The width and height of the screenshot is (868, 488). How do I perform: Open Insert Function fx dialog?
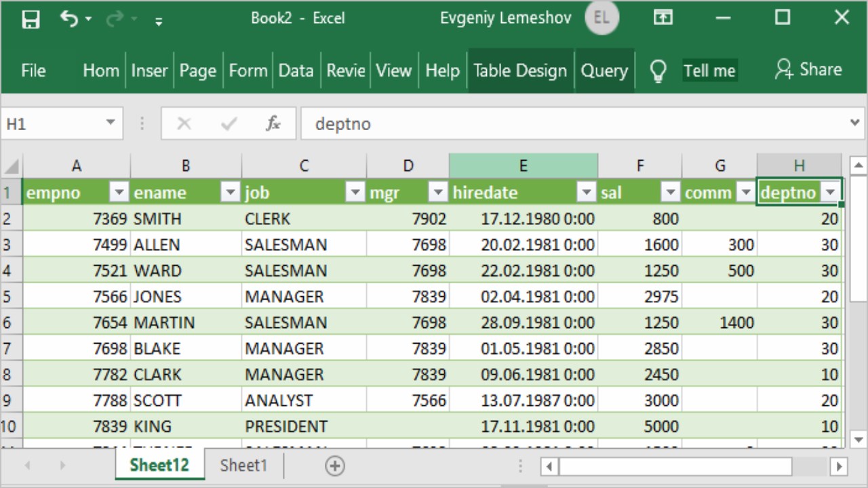coord(273,123)
